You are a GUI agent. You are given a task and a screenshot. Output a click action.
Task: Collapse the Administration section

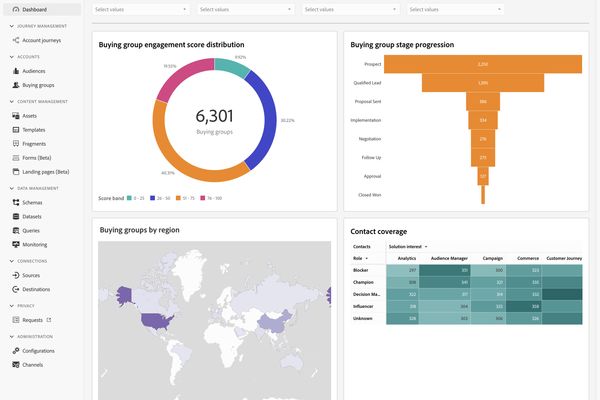pos(11,336)
